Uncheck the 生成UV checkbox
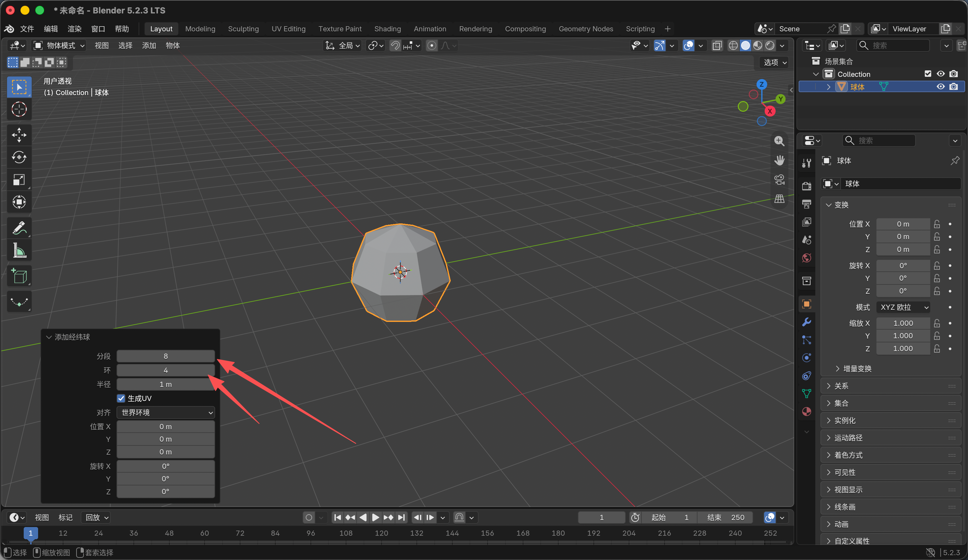968x560 pixels. click(121, 398)
